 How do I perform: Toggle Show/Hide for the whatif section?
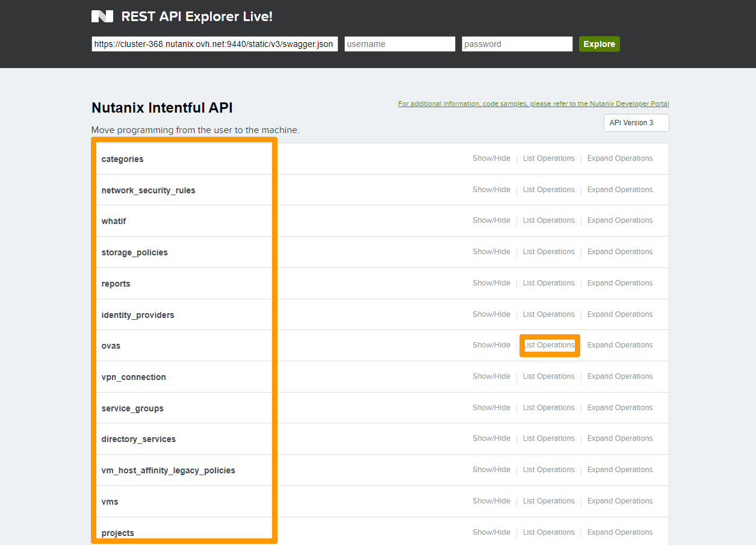491,220
